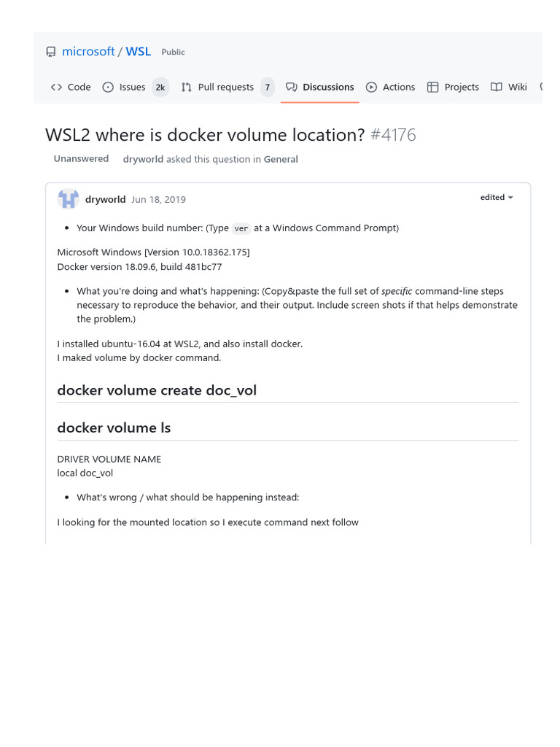The width and height of the screenshot is (560, 747).
Task: Open the WSL repository link
Action: [x=139, y=52]
